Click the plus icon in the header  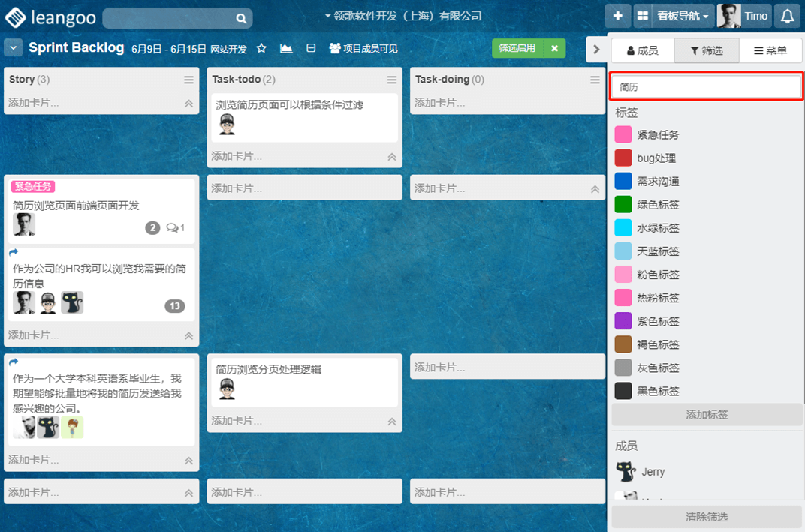tap(617, 16)
